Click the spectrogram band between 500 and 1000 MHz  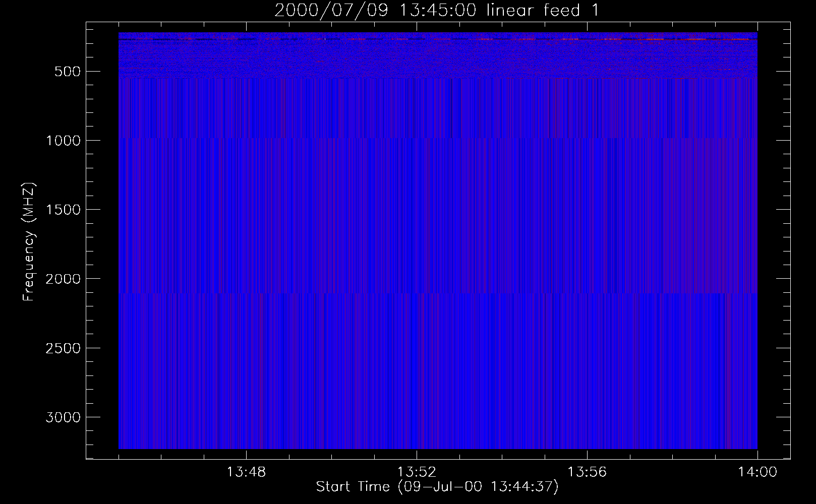(x=437, y=108)
